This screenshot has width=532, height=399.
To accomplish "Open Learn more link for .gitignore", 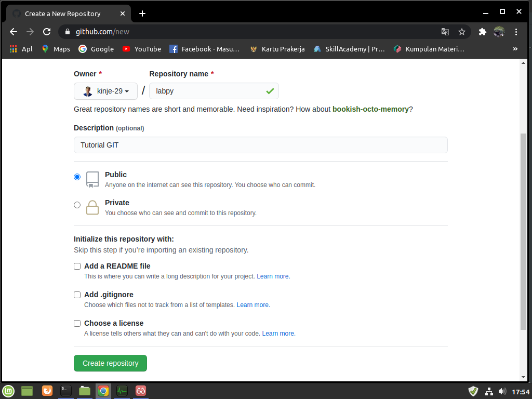I will [x=253, y=304].
